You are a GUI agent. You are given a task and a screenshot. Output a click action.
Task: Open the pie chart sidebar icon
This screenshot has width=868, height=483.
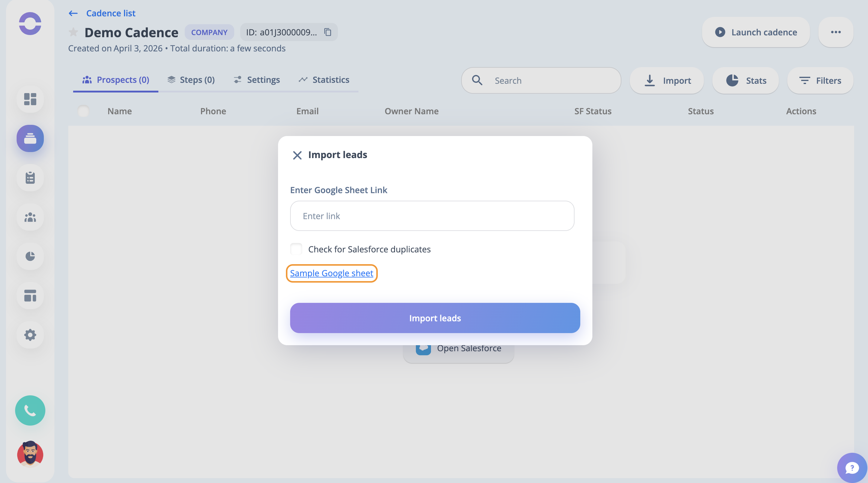click(30, 256)
